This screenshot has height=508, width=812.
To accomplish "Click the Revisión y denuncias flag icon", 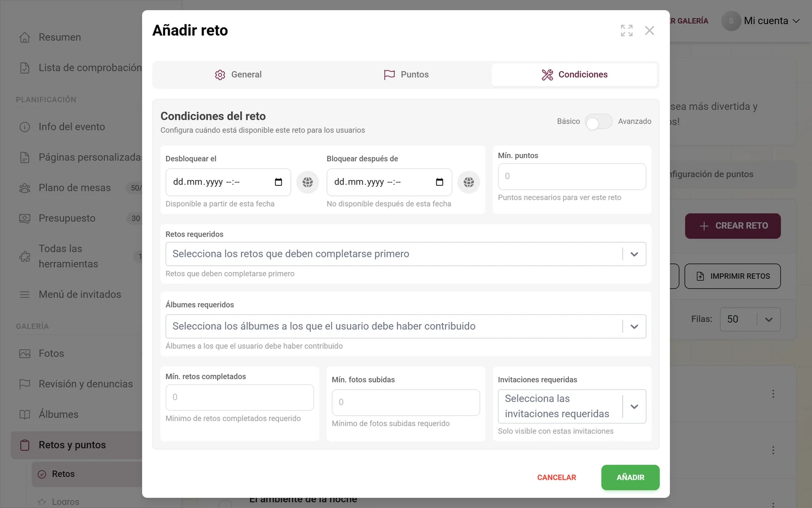I will pos(25,384).
